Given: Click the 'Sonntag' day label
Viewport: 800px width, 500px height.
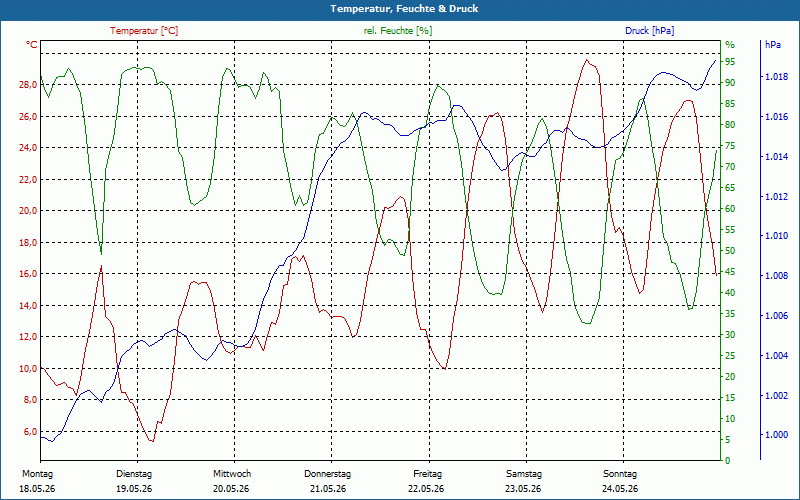Looking at the screenshot, I should tap(620, 474).
